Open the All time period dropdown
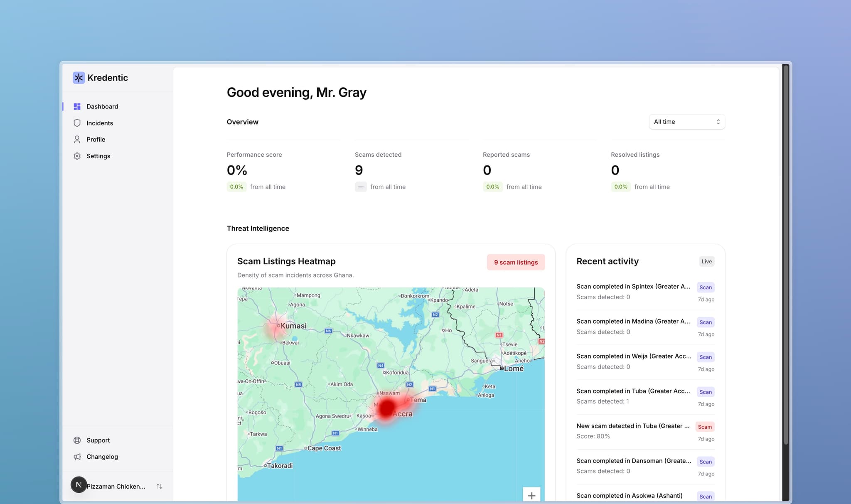Viewport: 851px width, 504px height. tap(686, 122)
